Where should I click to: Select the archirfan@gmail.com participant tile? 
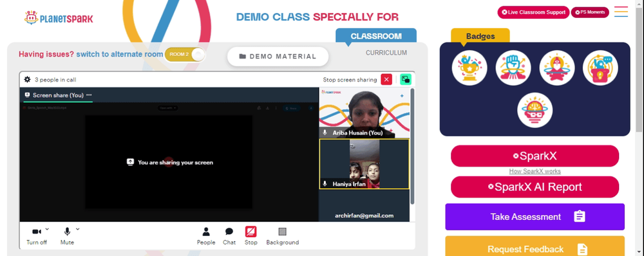365,206
